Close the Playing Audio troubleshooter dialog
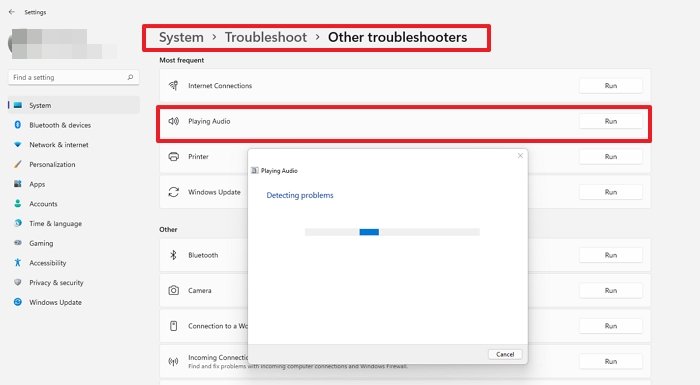Screen dimensions: 700x385 (x=520, y=155)
